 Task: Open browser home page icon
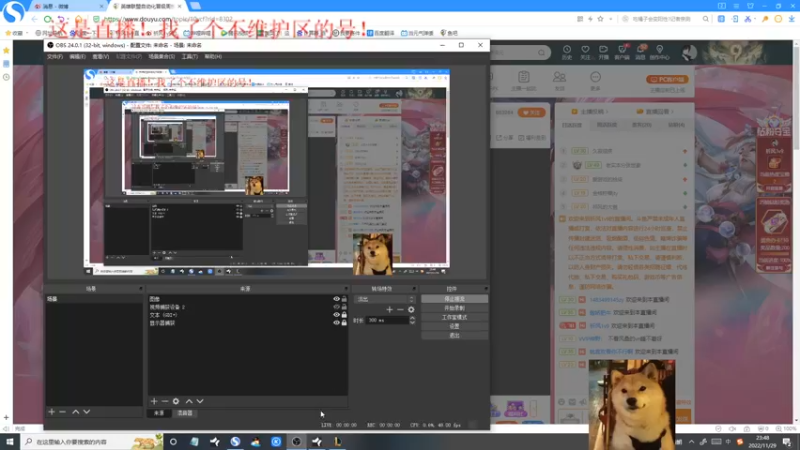(79, 19)
